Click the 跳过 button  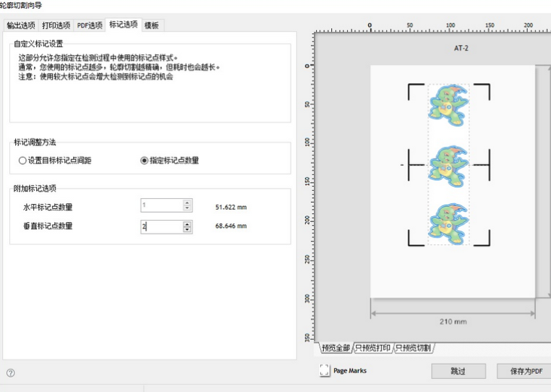(458, 371)
